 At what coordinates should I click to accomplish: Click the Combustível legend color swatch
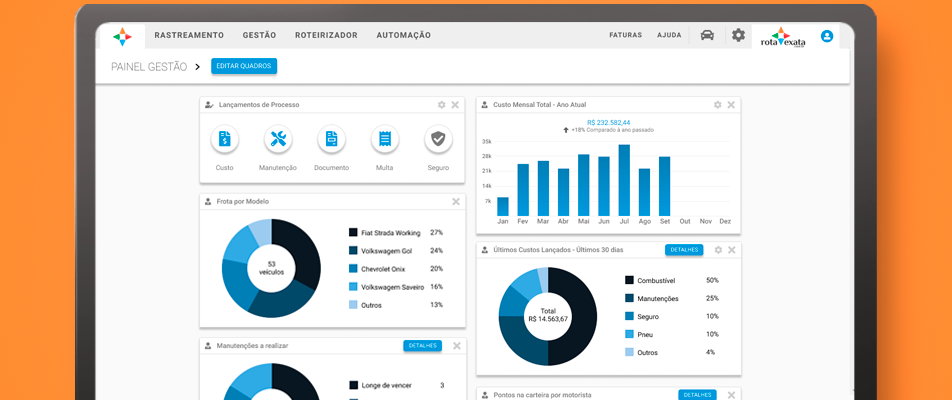(629, 280)
